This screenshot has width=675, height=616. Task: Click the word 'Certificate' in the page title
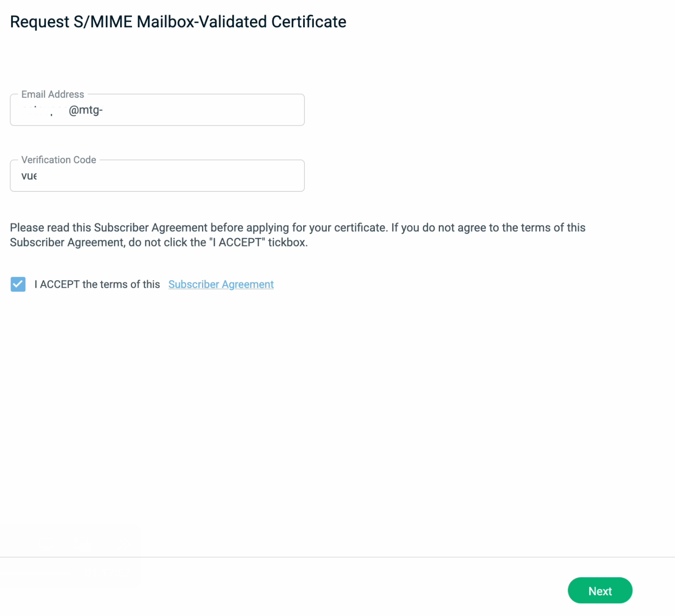tap(308, 22)
